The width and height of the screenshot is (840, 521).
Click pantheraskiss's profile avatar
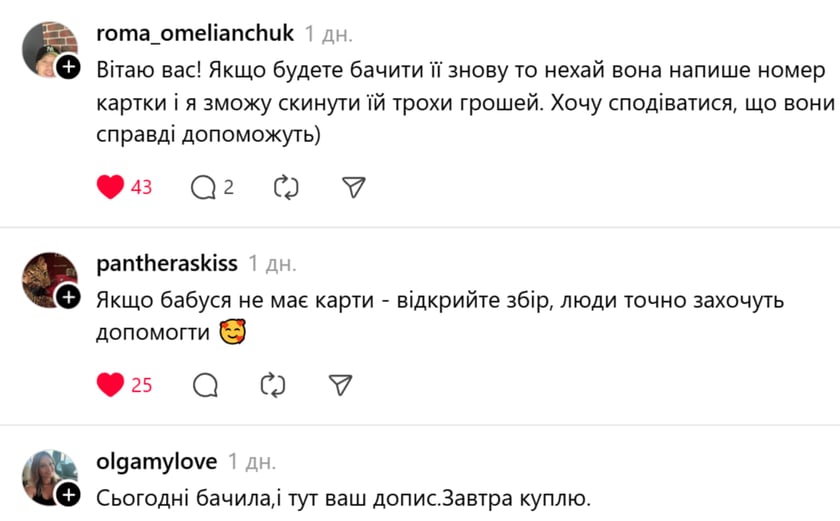click(48, 278)
